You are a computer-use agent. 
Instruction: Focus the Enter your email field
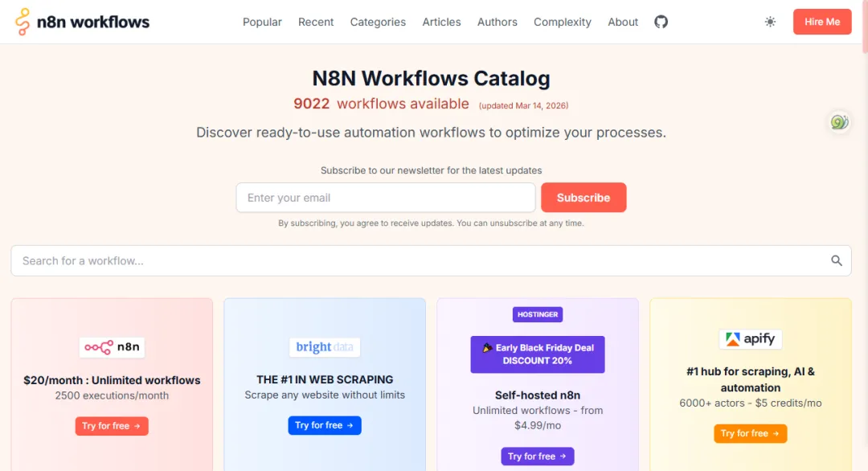click(x=386, y=198)
